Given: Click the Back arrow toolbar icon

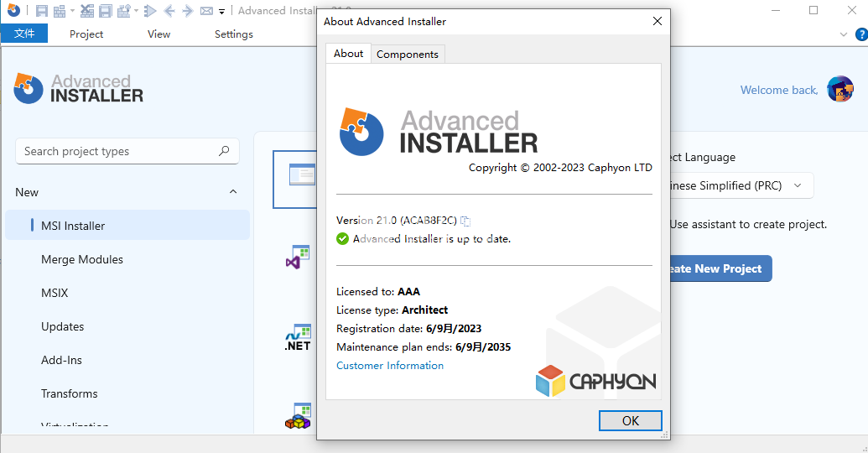Looking at the screenshot, I should point(169,11).
